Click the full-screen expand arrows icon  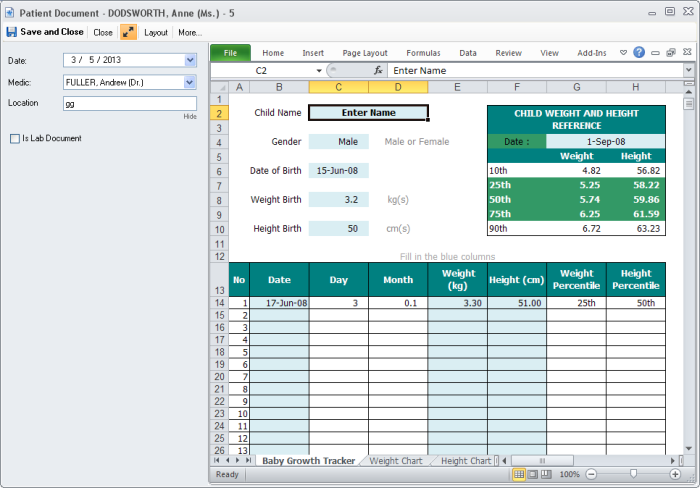[x=128, y=32]
